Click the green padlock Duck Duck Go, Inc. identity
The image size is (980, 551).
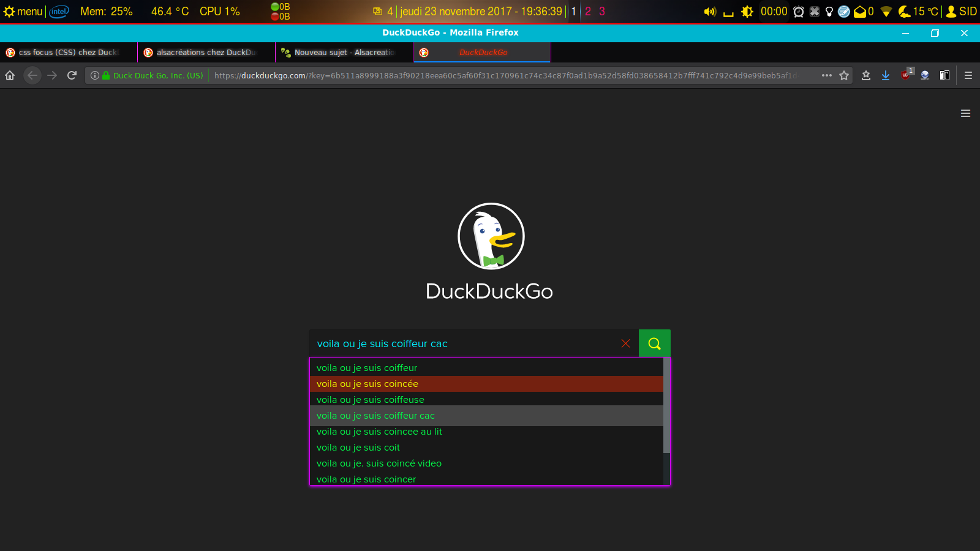153,75
